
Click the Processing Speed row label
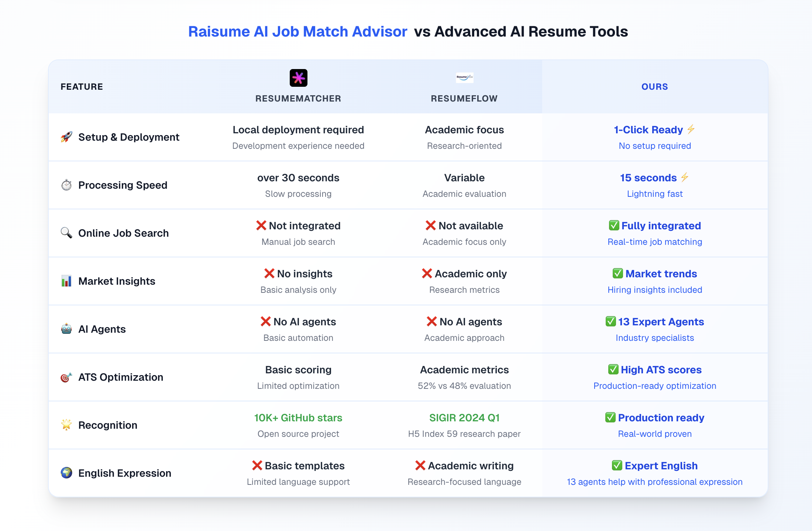(123, 185)
